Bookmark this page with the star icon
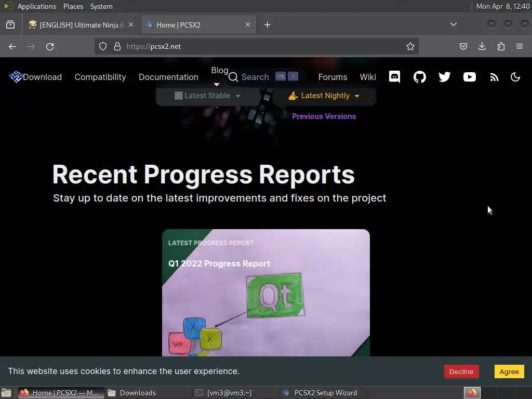The height and width of the screenshot is (399, 532). pos(410,46)
